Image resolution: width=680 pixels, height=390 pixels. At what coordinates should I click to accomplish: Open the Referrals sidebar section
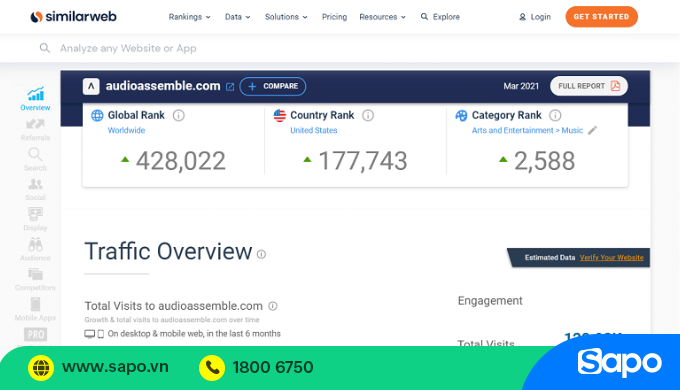point(35,129)
